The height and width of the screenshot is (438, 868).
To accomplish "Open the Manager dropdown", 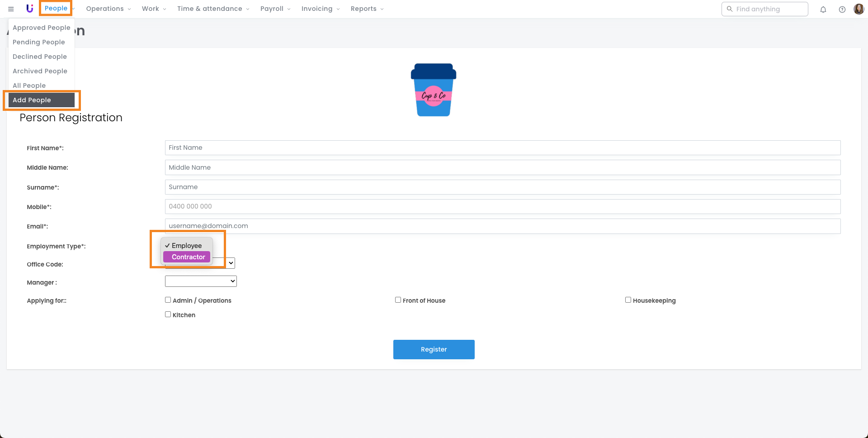I will pos(201,281).
